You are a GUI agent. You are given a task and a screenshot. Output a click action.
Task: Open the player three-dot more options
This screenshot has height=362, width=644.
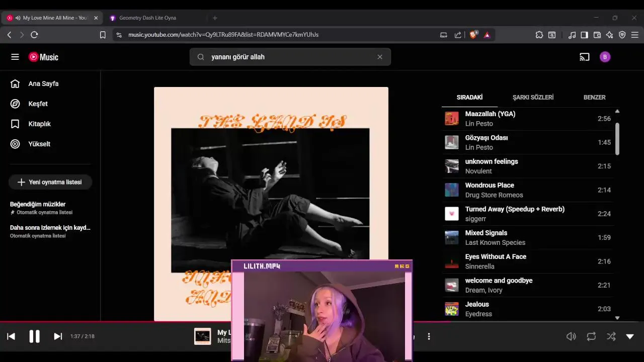[x=429, y=336]
